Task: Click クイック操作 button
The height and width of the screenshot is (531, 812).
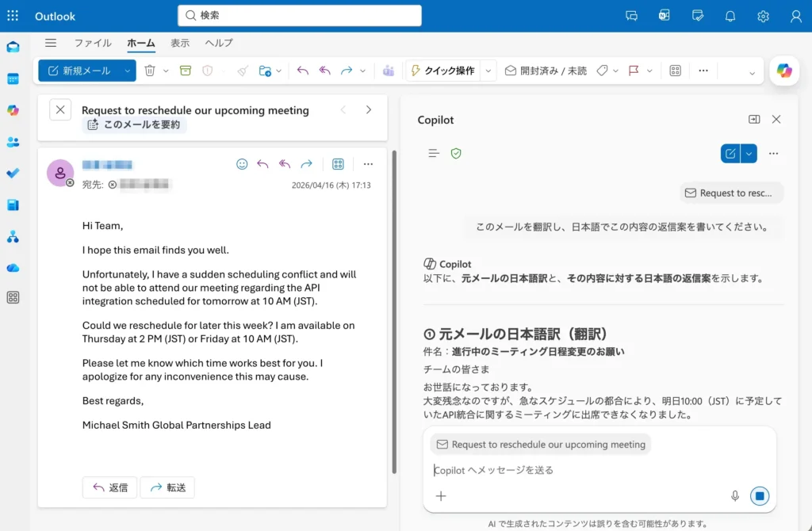Action: (443, 71)
